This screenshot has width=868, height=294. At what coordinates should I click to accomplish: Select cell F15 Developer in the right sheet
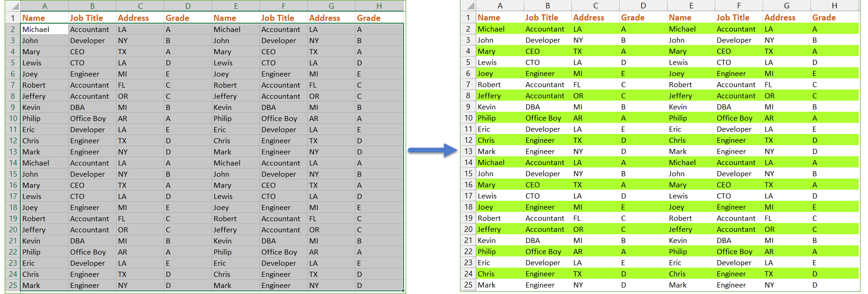(739, 173)
